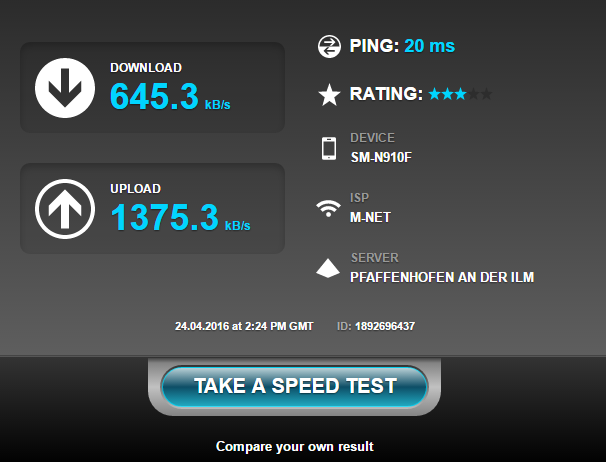The height and width of the screenshot is (462, 606).
Task: Click the SM-N910F device name
Action: pos(381,157)
